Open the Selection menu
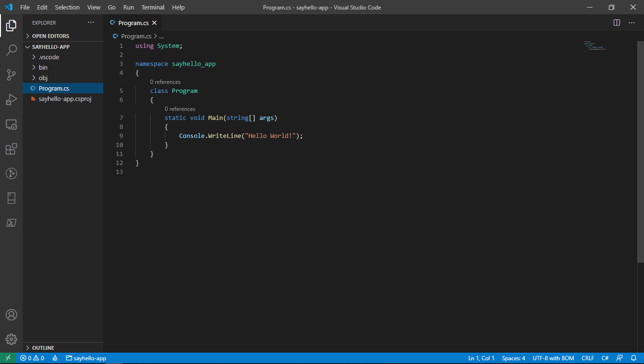 tap(67, 7)
